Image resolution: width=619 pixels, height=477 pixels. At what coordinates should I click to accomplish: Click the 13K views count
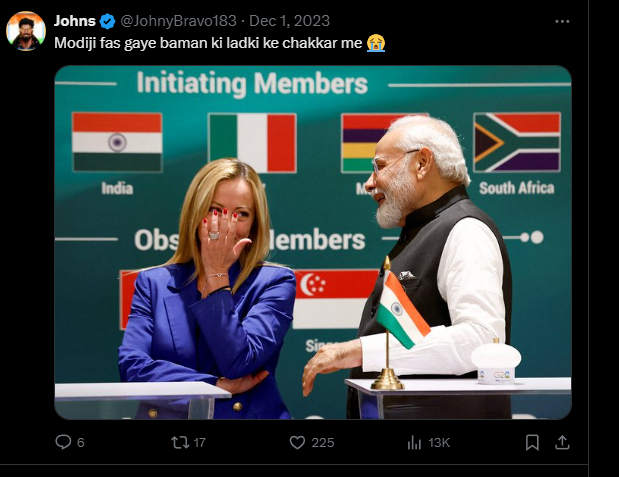point(438,442)
